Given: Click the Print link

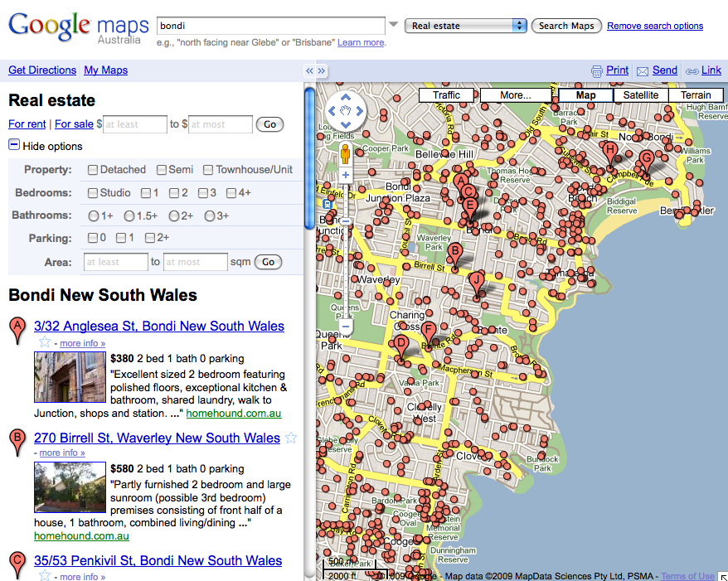Looking at the screenshot, I should [x=617, y=70].
